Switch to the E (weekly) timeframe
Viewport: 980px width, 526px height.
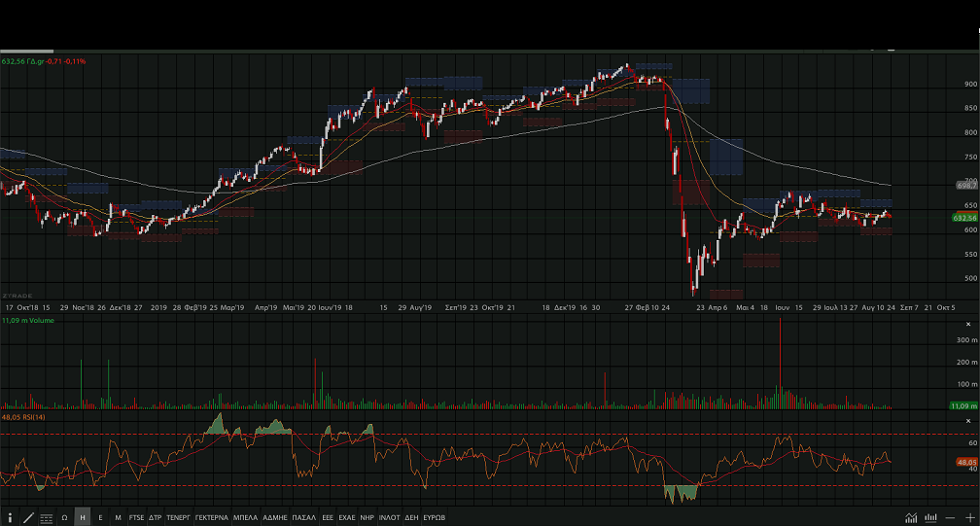pos(100,518)
